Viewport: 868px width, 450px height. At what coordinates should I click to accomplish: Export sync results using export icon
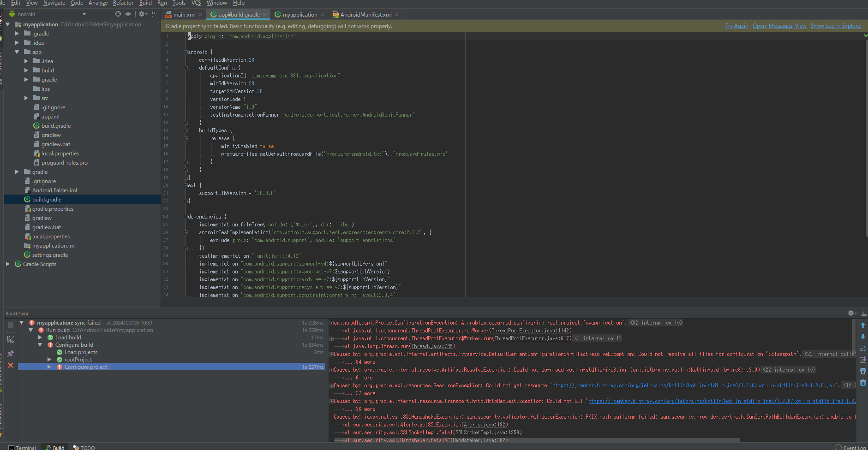[863, 359]
